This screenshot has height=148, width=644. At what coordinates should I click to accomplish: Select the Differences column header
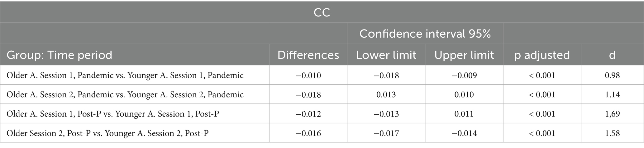tap(308, 55)
